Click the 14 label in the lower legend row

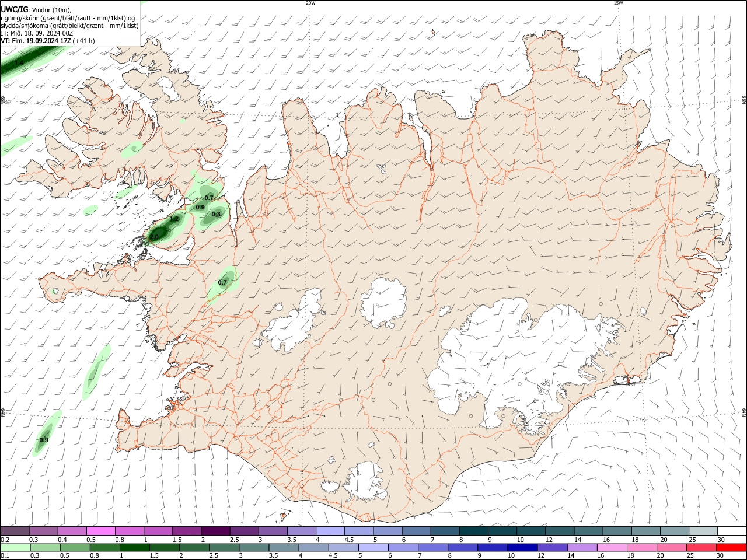[x=570, y=556]
